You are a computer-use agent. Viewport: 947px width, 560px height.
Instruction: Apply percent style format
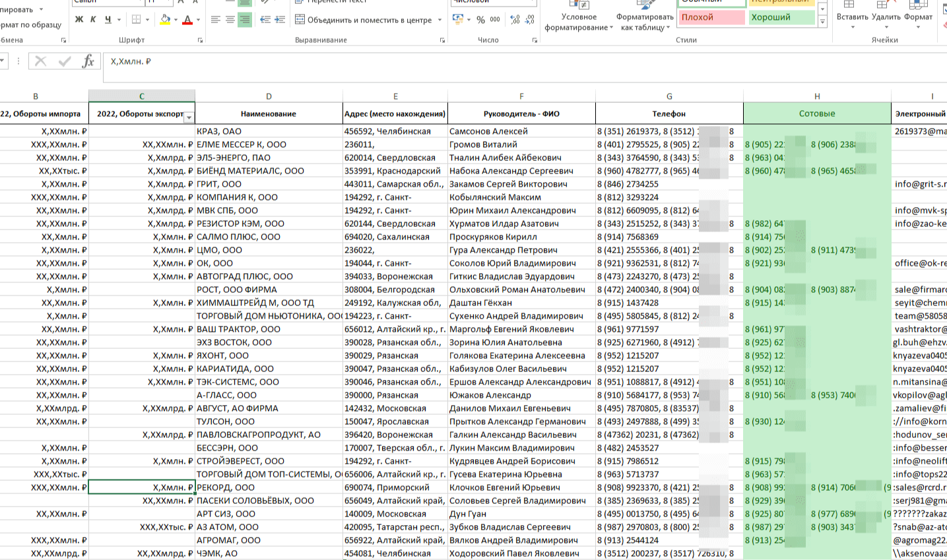(480, 20)
